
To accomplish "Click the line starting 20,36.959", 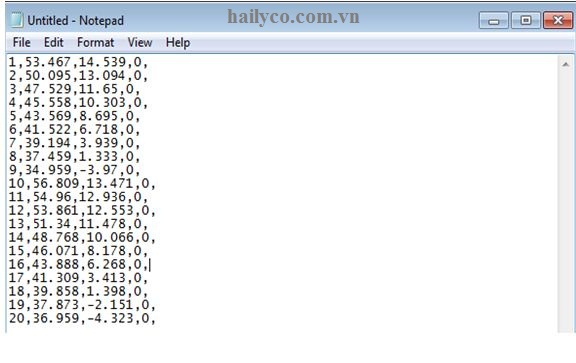I will 82,318.
